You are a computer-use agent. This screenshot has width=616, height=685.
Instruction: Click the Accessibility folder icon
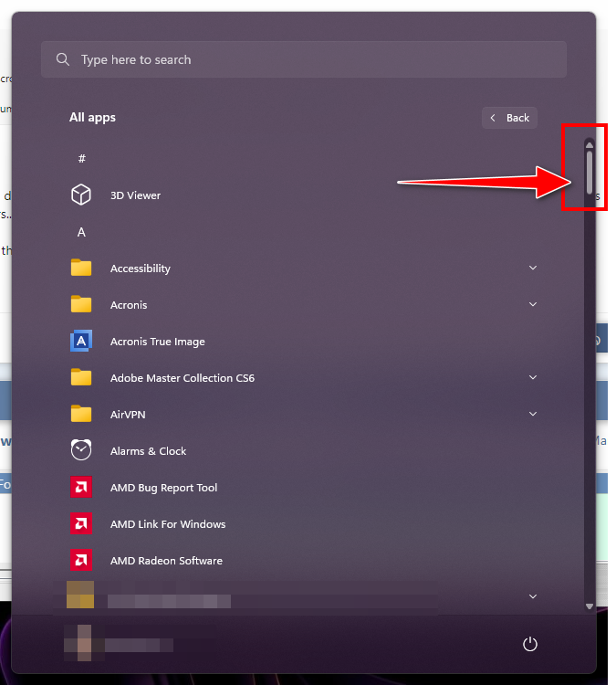pyautogui.click(x=81, y=268)
